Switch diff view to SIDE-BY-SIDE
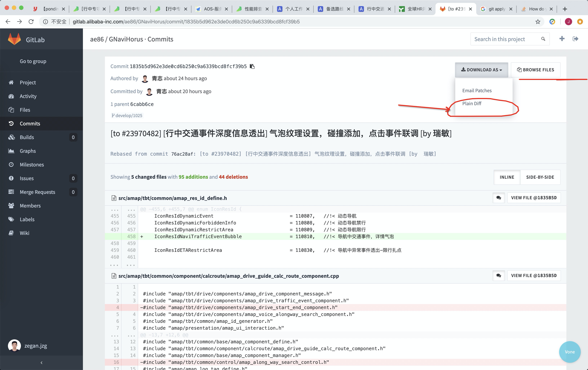 [x=540, y=177]
